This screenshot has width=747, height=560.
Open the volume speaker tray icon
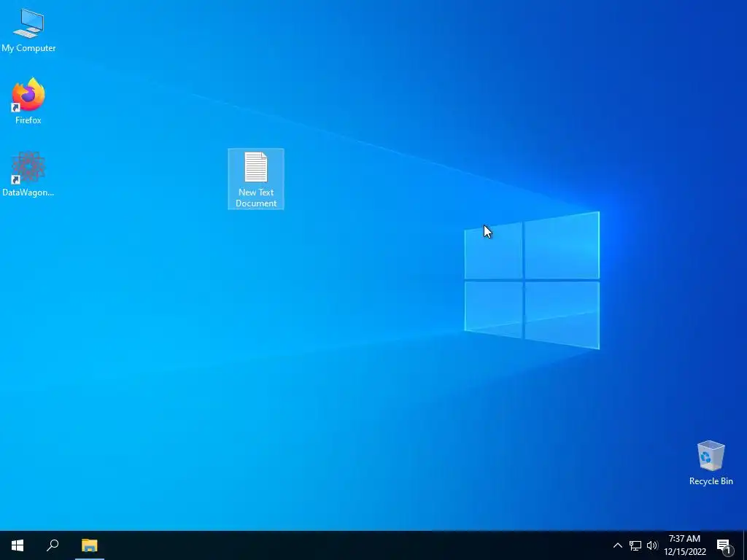tap(652, 545)
